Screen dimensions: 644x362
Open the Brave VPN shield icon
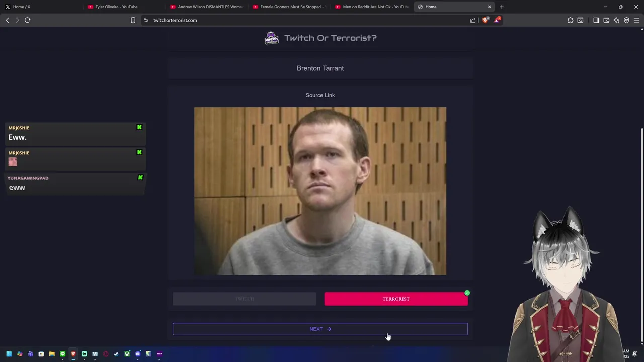pos(626,20)
